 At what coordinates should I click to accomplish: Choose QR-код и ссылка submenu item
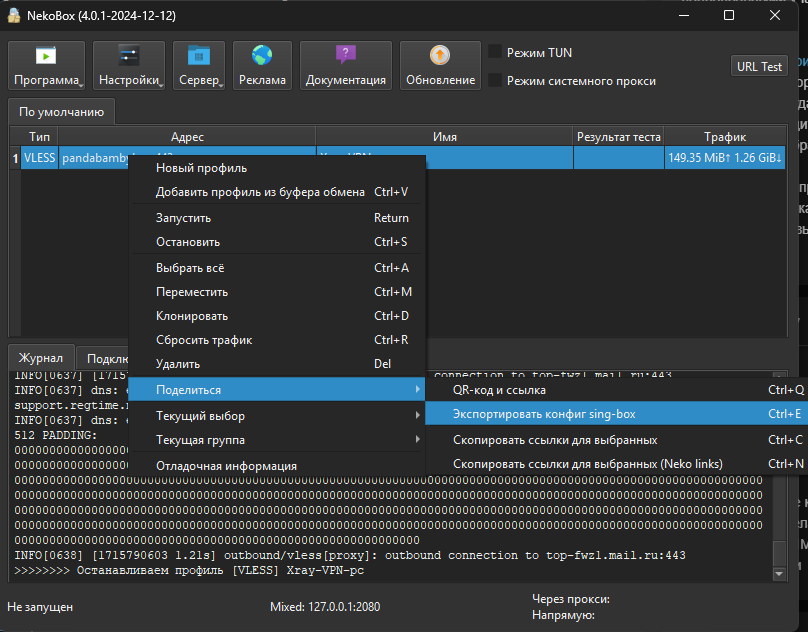(616, 390)
